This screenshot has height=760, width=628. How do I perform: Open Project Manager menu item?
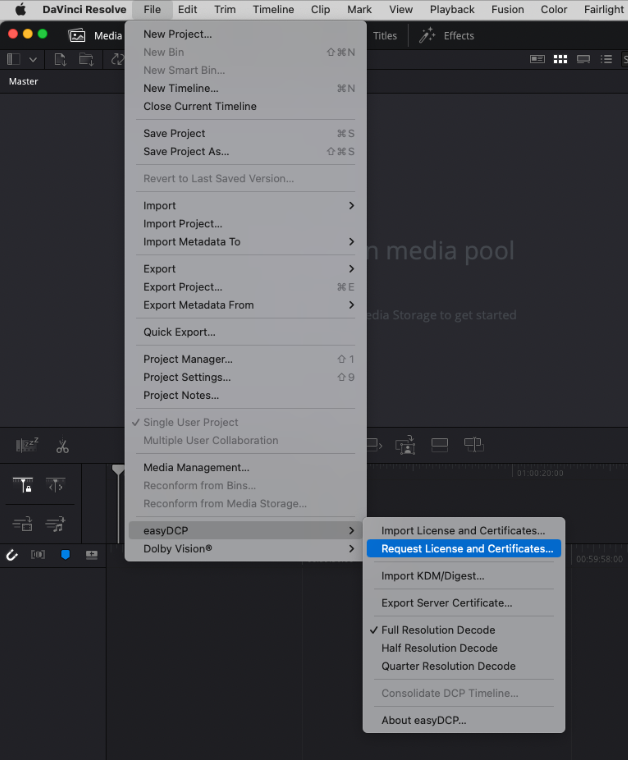pos(246,359)
